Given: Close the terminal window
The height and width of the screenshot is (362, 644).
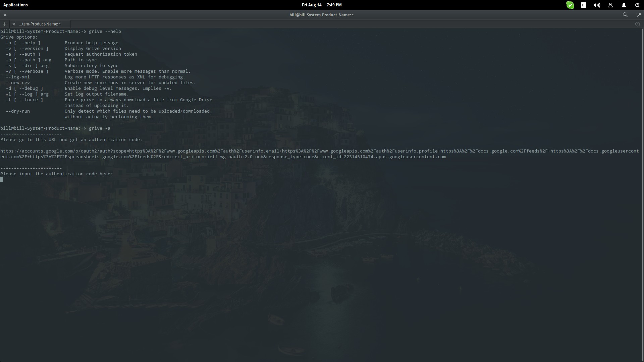Looking at the screenshot, I should point(5,15).
